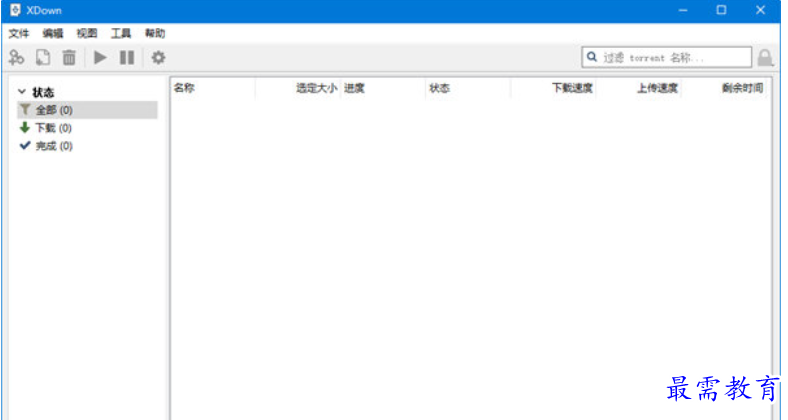Click the add torrent file icon
The height and width of the screenshot is (420, 788).
pos(43,57)
